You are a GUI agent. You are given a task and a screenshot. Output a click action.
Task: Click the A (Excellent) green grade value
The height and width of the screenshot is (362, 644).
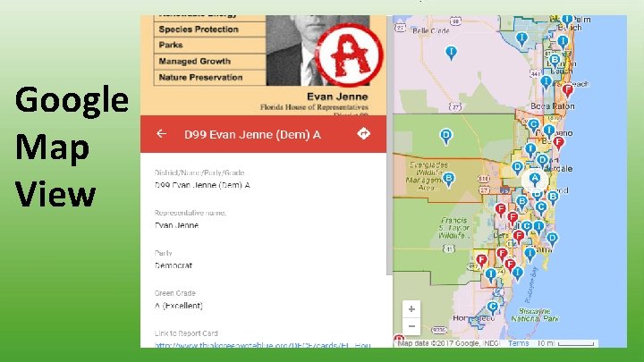(x=179, y=306)
